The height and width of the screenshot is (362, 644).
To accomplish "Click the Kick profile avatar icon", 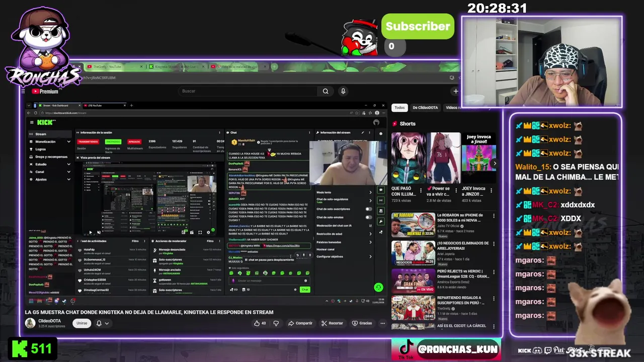I will pos(376,122).
